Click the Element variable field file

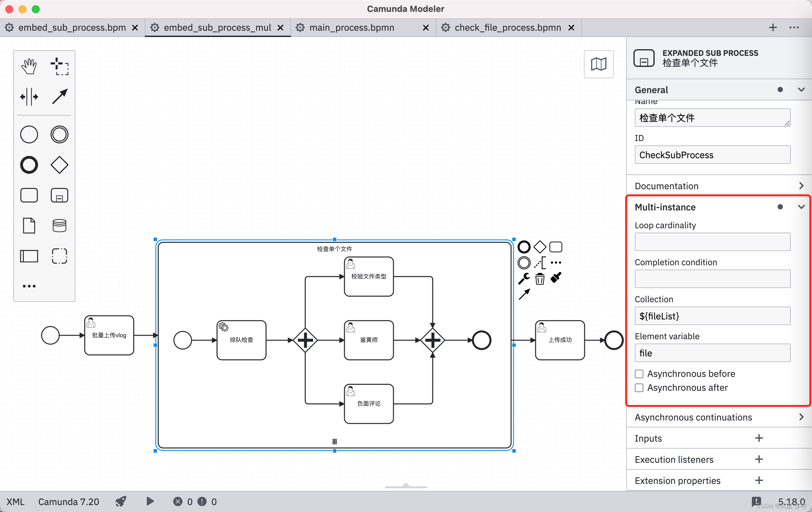coord(712,353)
